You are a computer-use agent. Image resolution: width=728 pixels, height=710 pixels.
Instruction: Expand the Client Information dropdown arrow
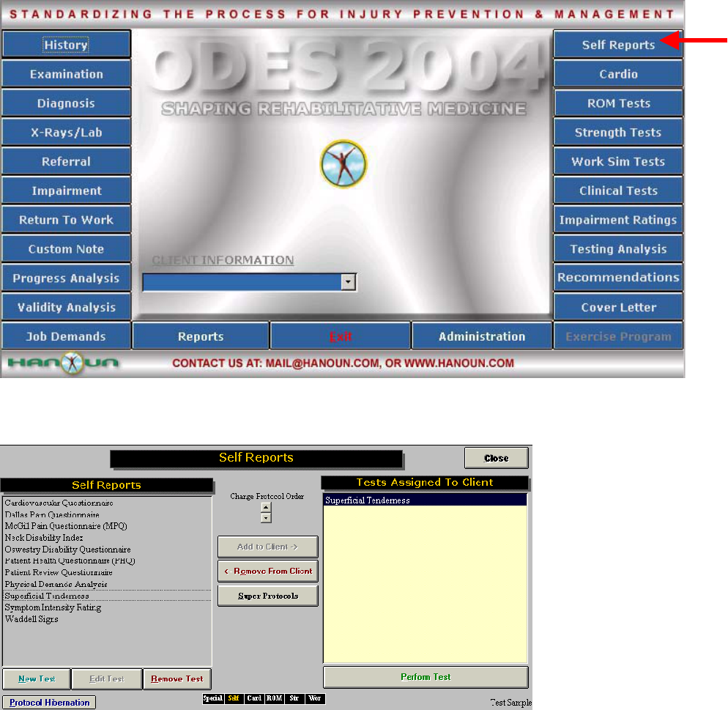tap(348, 282)
